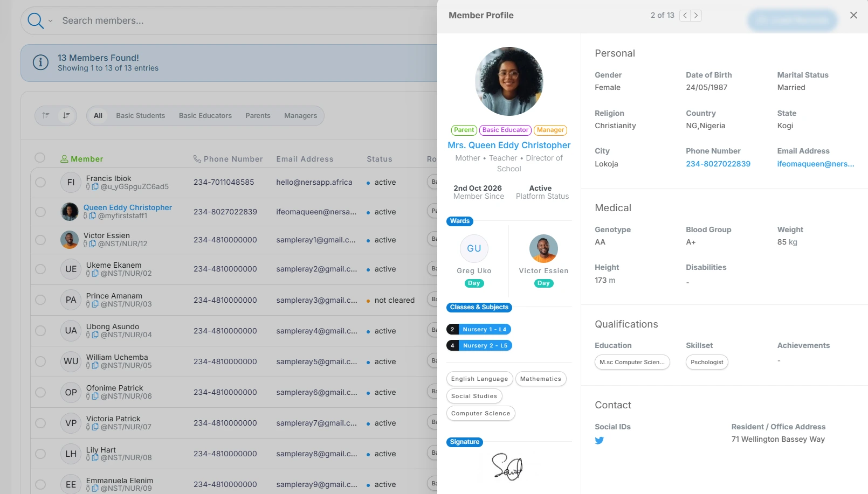This screenshot has width=868, height=494.
Task: Copy the @NST/NUR/02 ID
Action: tap(95, 273)
